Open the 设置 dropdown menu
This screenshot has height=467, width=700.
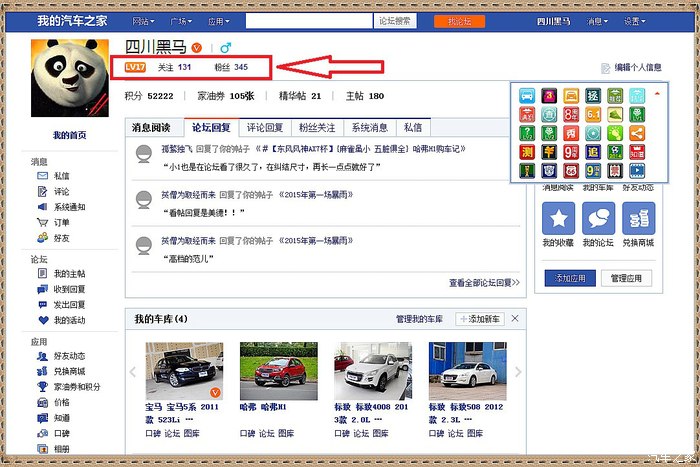[634, 21]
